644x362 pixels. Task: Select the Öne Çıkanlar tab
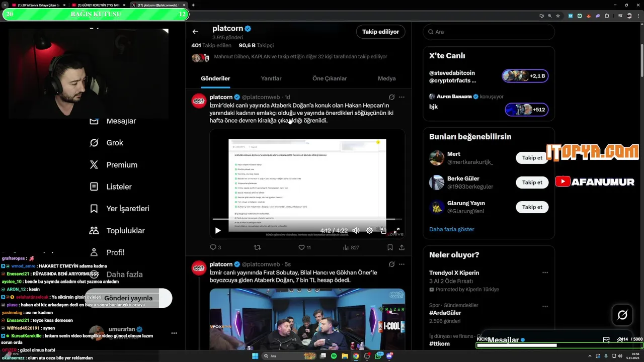coord(330,78)
